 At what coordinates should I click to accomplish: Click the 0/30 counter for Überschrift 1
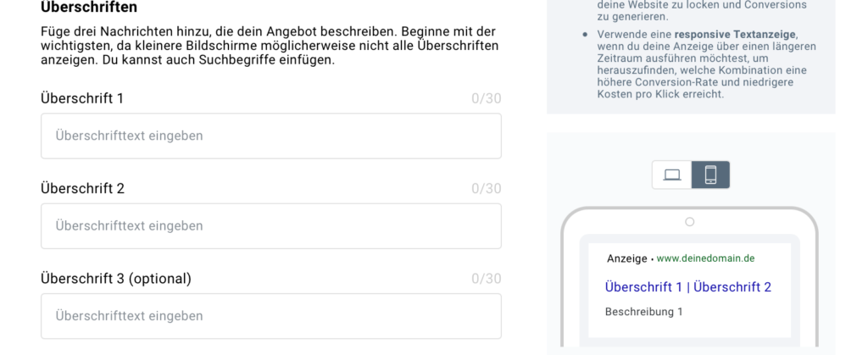pos(487,99)
